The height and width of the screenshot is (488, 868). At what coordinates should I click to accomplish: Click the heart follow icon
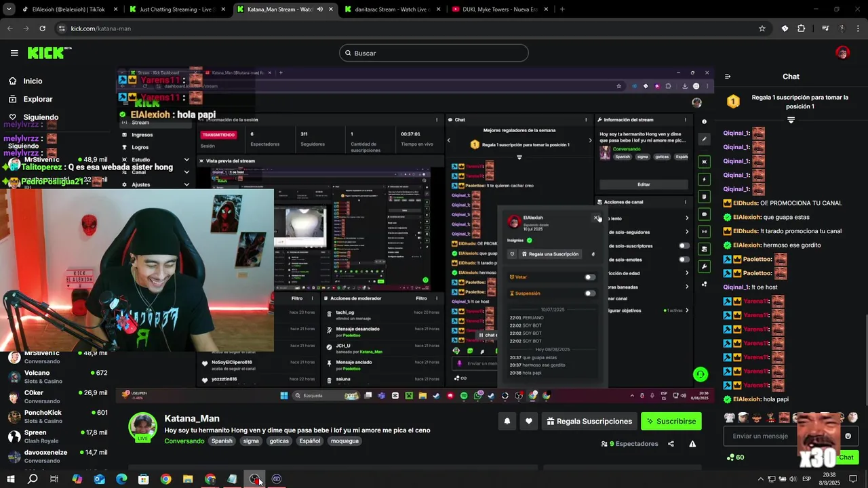(x=529, y=421)
